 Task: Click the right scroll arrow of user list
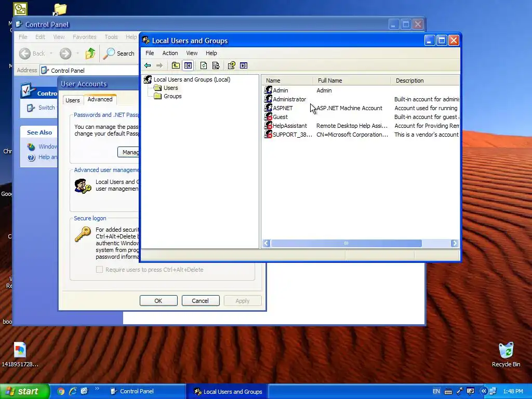pyautogui.click(x=455, y=243)
